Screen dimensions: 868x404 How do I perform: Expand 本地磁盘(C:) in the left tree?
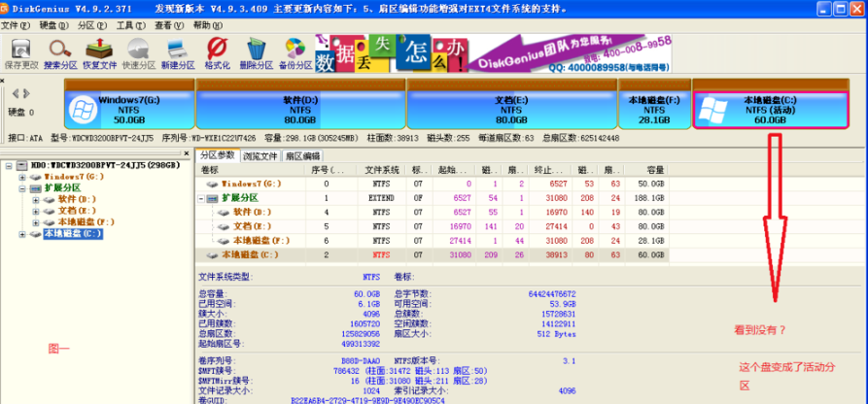(x=22, y=234)
